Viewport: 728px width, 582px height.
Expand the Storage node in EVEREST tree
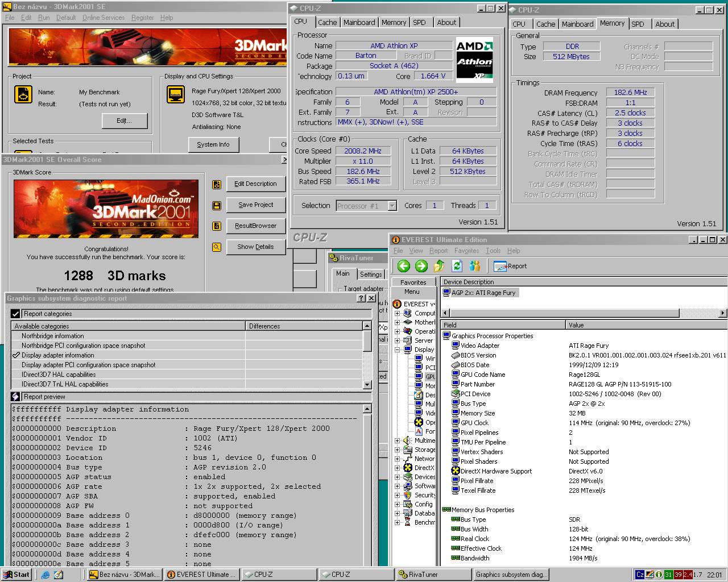click(x=397, y=450)
